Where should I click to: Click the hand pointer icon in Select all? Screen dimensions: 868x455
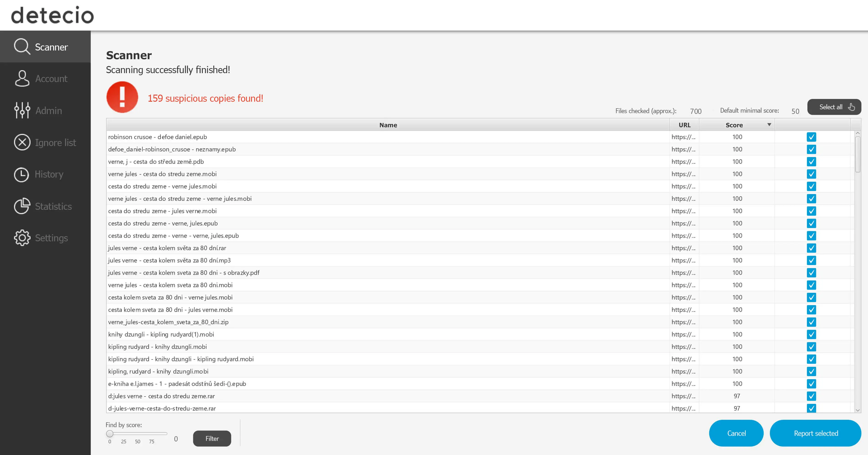[851, 107]
